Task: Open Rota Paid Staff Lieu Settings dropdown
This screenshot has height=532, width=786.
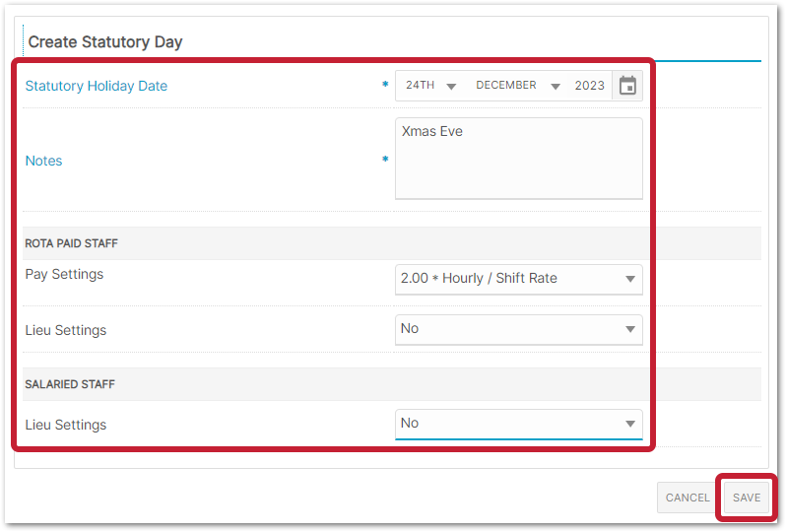Action: (x=519, y=329)
